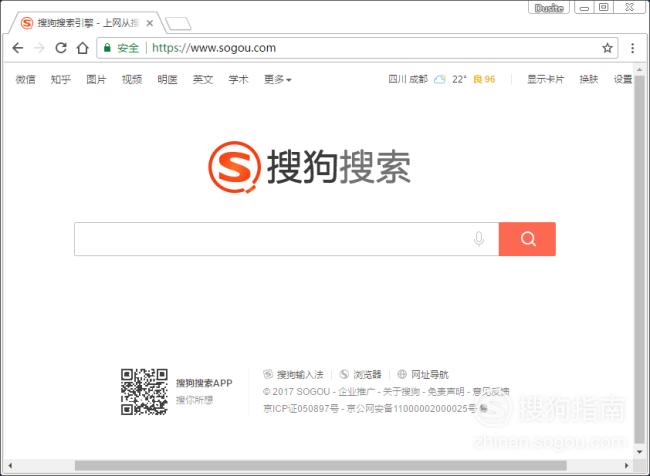
Task: Click the 企业推广 footer link
Action: 357,392
